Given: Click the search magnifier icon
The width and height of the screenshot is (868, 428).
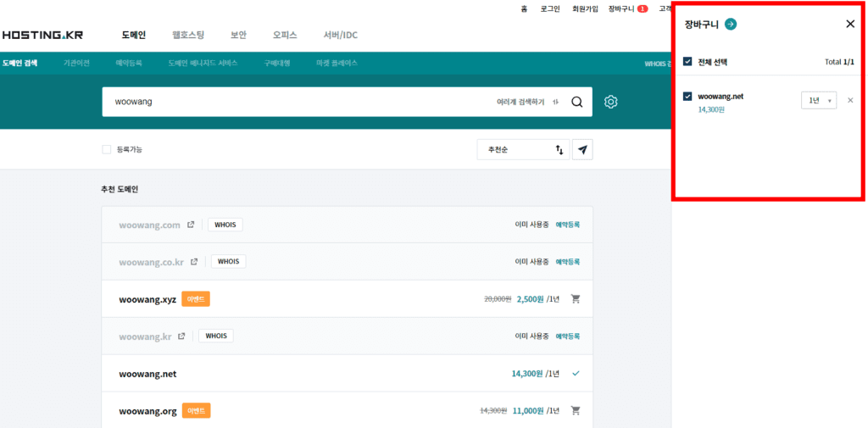Looking at the screenshot, I should pos(576,102).
